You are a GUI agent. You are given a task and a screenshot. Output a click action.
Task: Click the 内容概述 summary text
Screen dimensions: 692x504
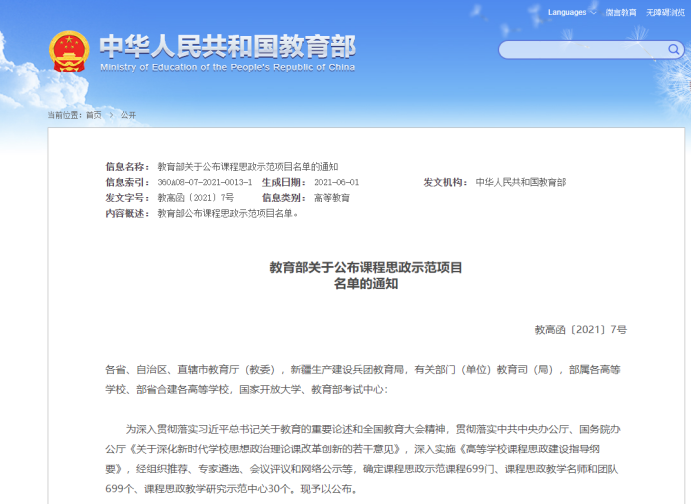228,213
